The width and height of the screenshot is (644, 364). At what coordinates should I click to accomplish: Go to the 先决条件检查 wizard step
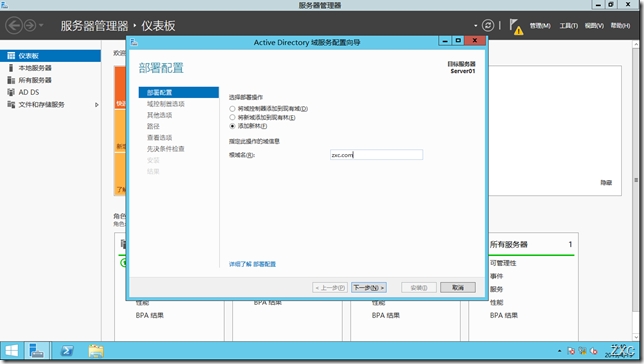click(166, 149)
